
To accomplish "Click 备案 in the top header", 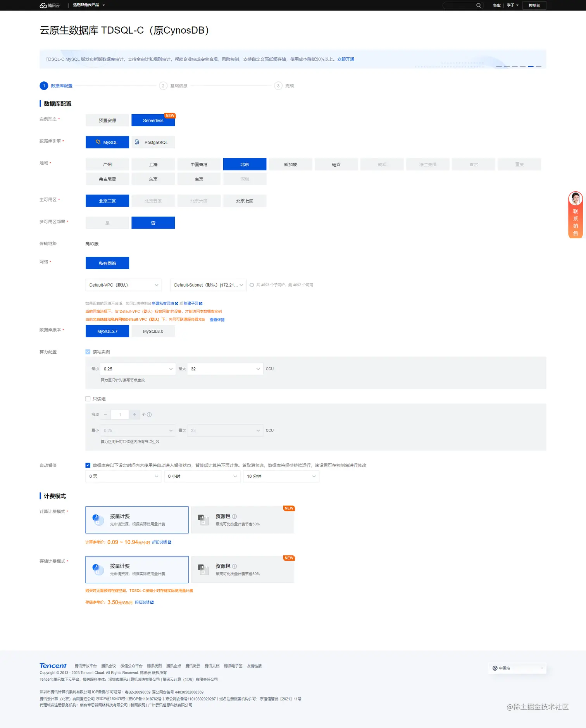I will click(496, 5).
